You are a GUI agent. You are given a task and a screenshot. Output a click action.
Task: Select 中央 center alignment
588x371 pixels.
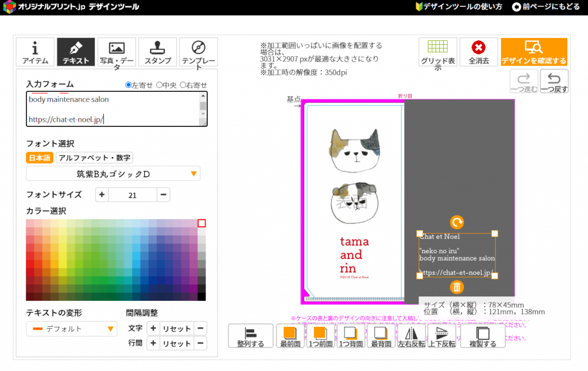coord(159,85)
